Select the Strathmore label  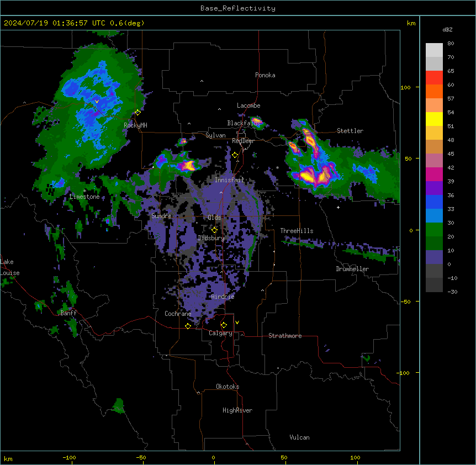click(x=285, y=336)
